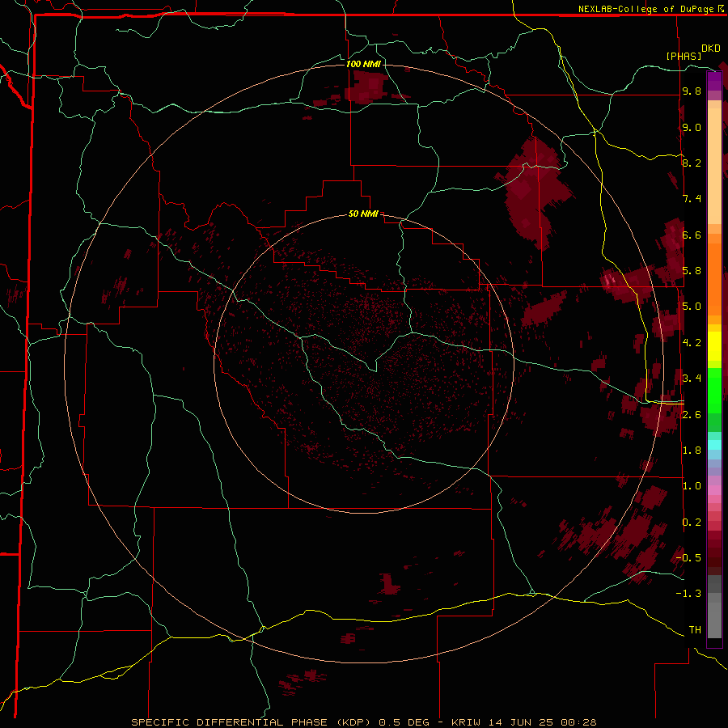Image resolution: width=728 pixels, height=728 pixels.
Task: Click the [PHAS] legend unit label
Action: 684,56
